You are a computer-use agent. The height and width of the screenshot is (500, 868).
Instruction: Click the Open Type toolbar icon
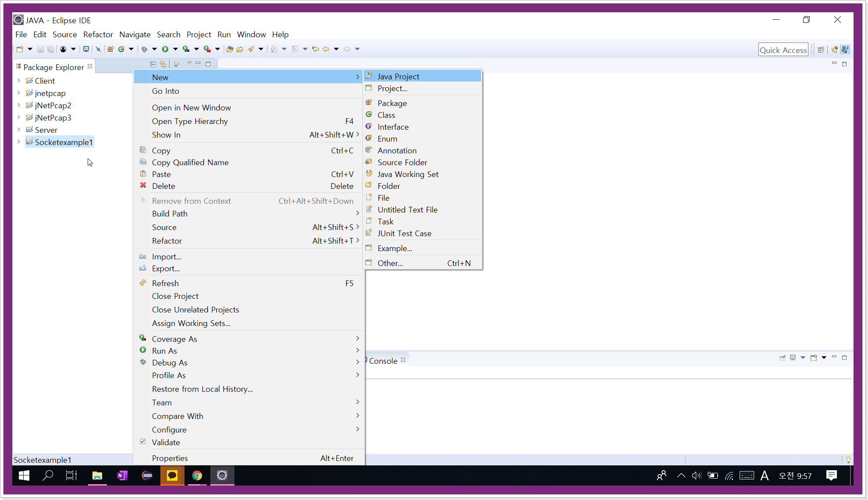[230, 49]
